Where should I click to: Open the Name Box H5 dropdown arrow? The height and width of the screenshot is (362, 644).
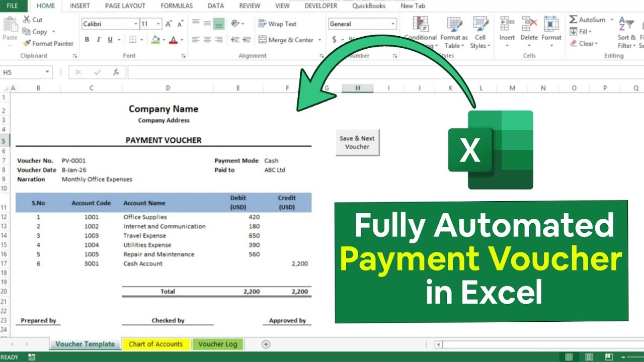48,72
